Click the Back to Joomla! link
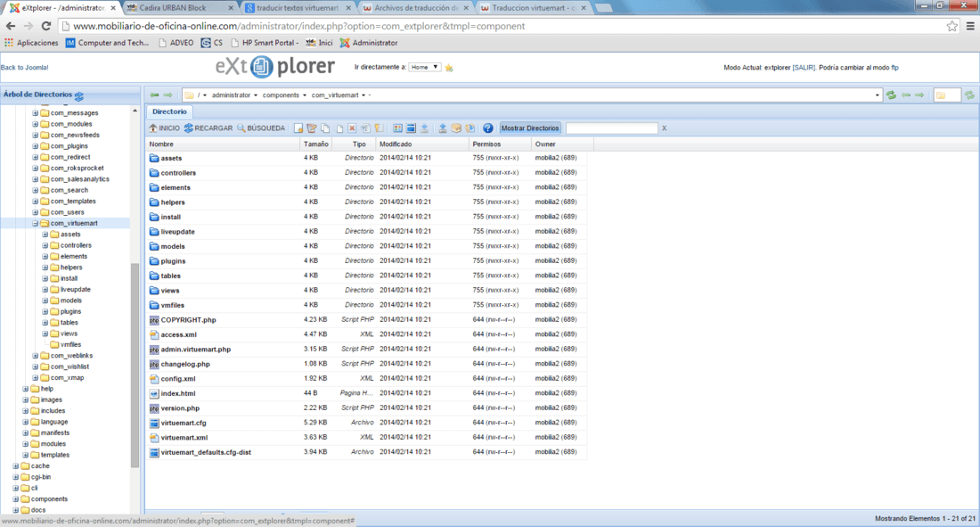Viewport: 980px width, 527px height. pos(24,68)
